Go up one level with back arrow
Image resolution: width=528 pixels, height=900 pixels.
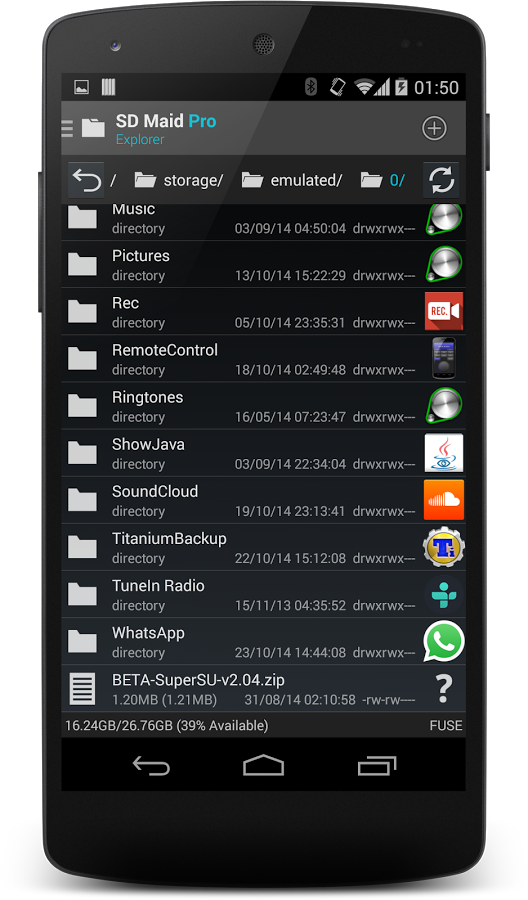(x=86, y=180)
